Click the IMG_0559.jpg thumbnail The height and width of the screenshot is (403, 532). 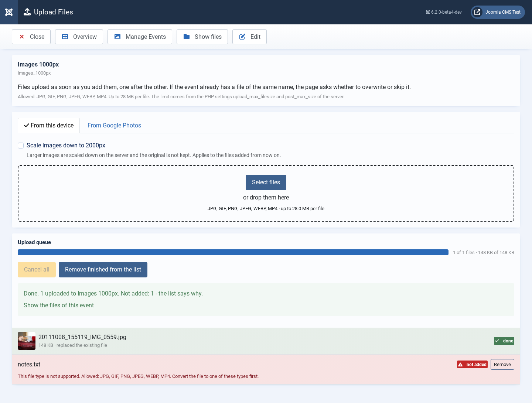tap(27, 341)
